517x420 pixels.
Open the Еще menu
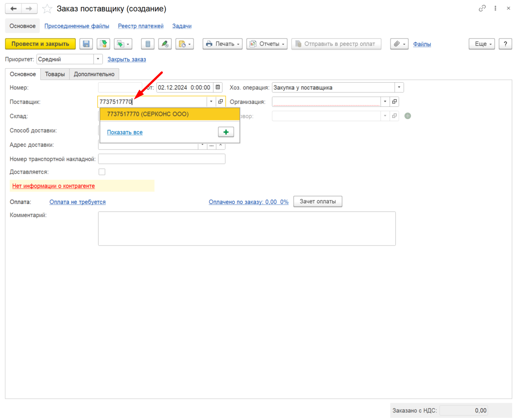click(482, 44)
